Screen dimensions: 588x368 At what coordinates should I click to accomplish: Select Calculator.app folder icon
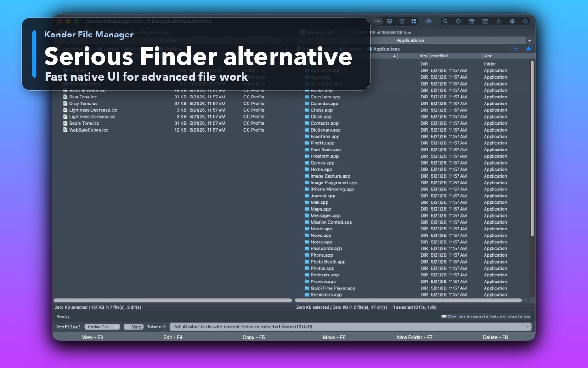[x=307, y=97]
